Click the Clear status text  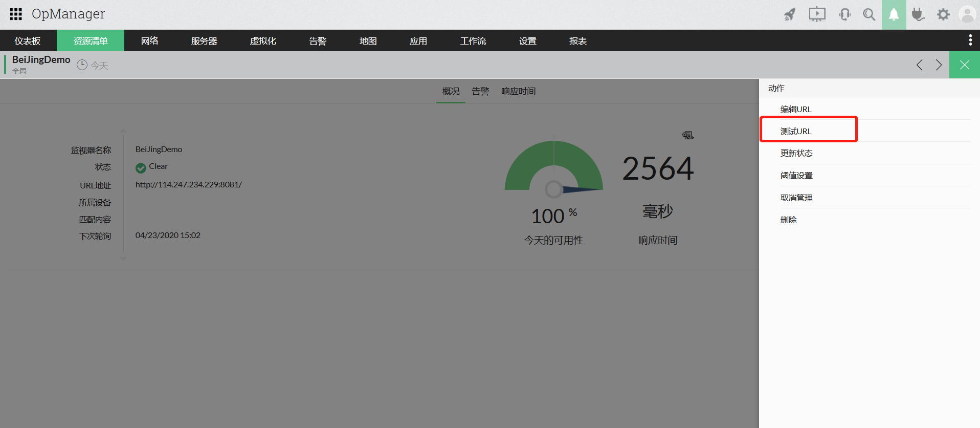point(158,166)
